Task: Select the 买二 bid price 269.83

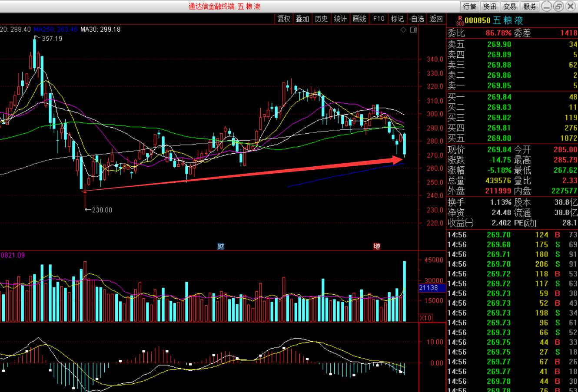Action: click(499, 107)
